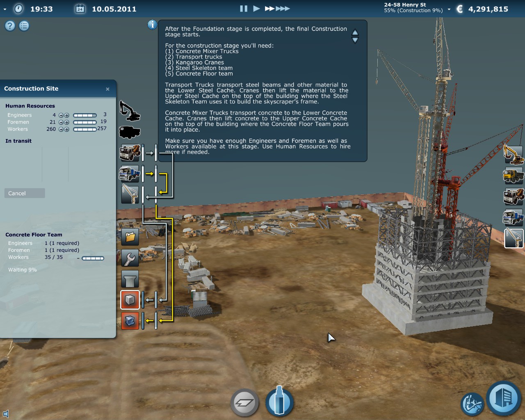Increase Workers count with the plus stepper
The width and height of the screenshot is (525, 420).
tap(66, 129)
